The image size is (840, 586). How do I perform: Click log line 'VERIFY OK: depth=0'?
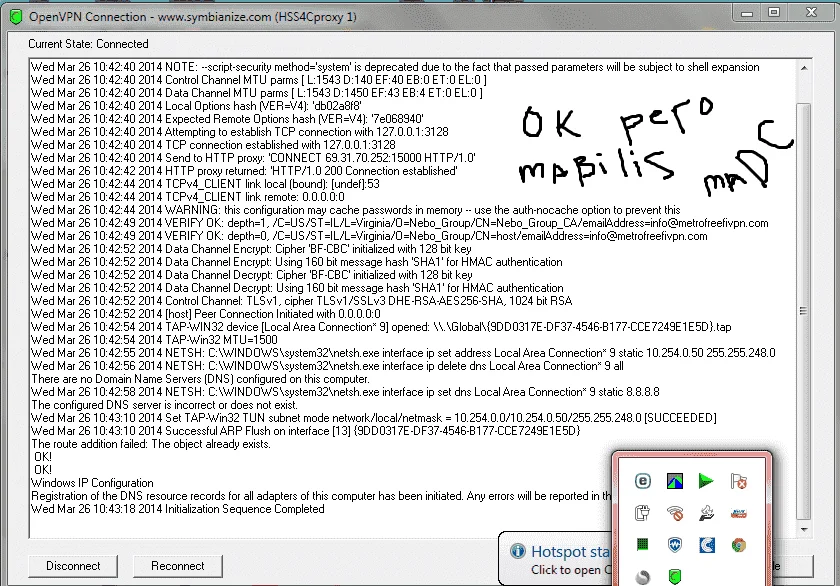[x=369, y=236]
